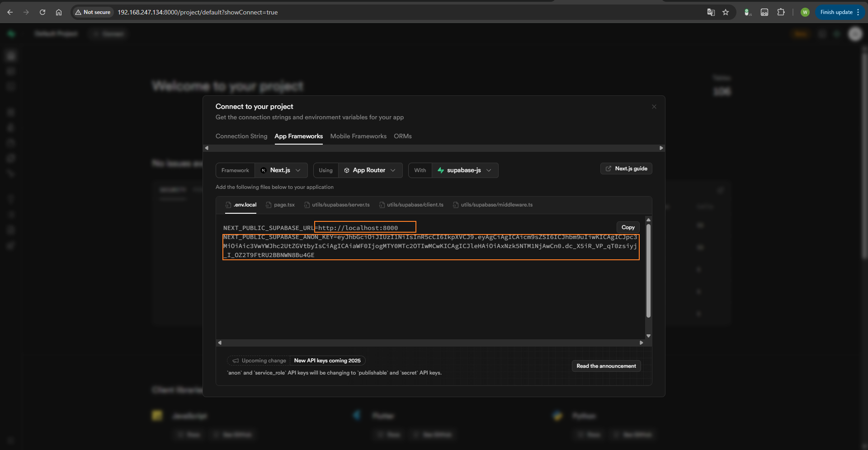Screen dimensions: 868x450
Task: Click the Google Translate icon in the address bar
Action: (x=711, y=12)
